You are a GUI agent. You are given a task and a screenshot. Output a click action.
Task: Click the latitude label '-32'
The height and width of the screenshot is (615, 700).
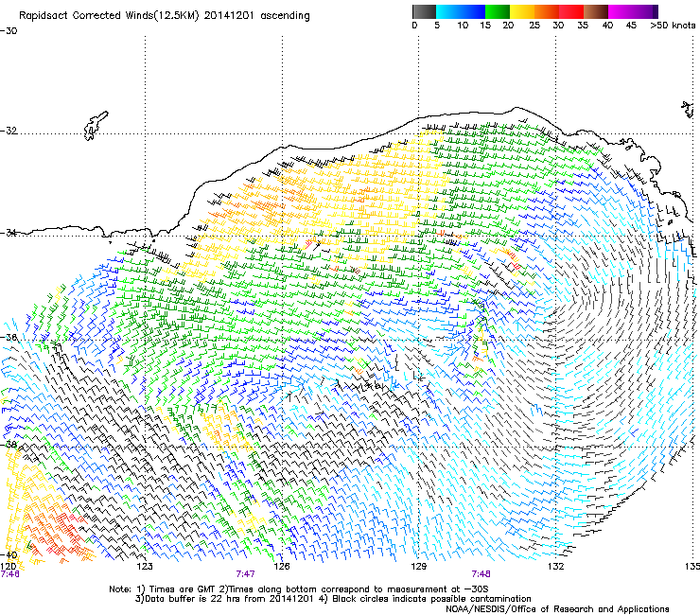pos(9,131)
